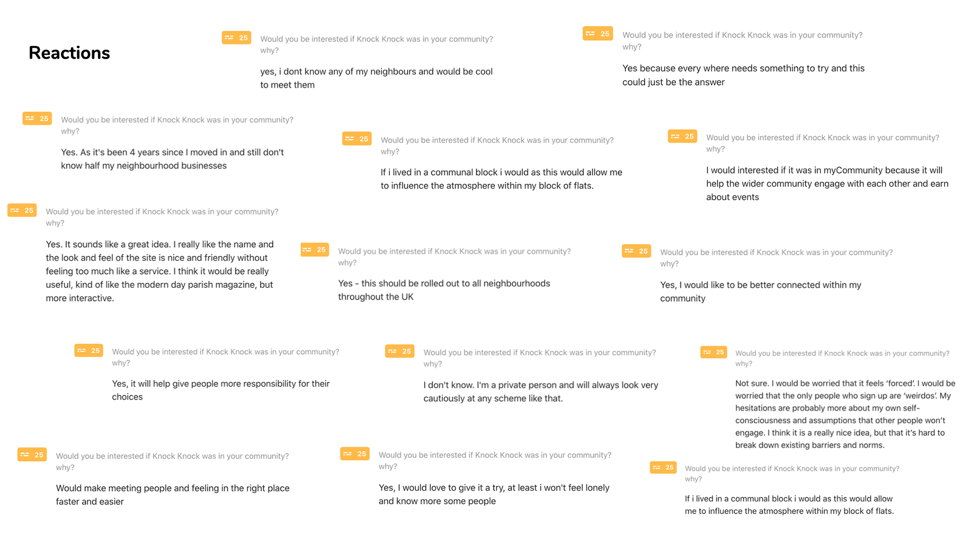This screenshot has height=537, width=980.
Task: Click the 25 badge for 'rolled out to all neighbourhoods'
Action: point(315,250)
